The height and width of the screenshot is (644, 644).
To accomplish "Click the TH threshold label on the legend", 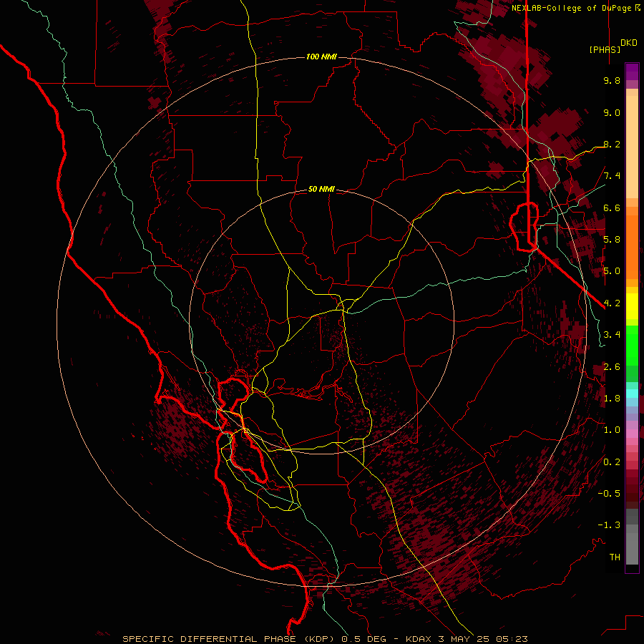I will point(615,557).
